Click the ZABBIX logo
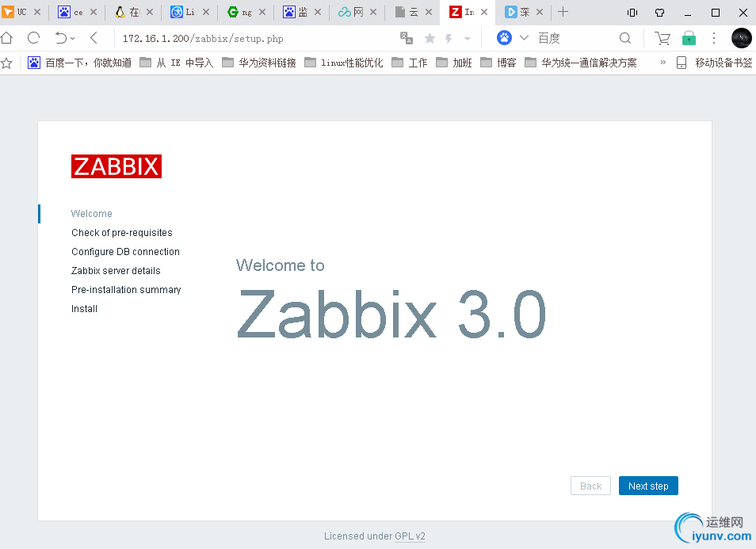The height and width of the screenshot is (549, 756). [116, 166]
